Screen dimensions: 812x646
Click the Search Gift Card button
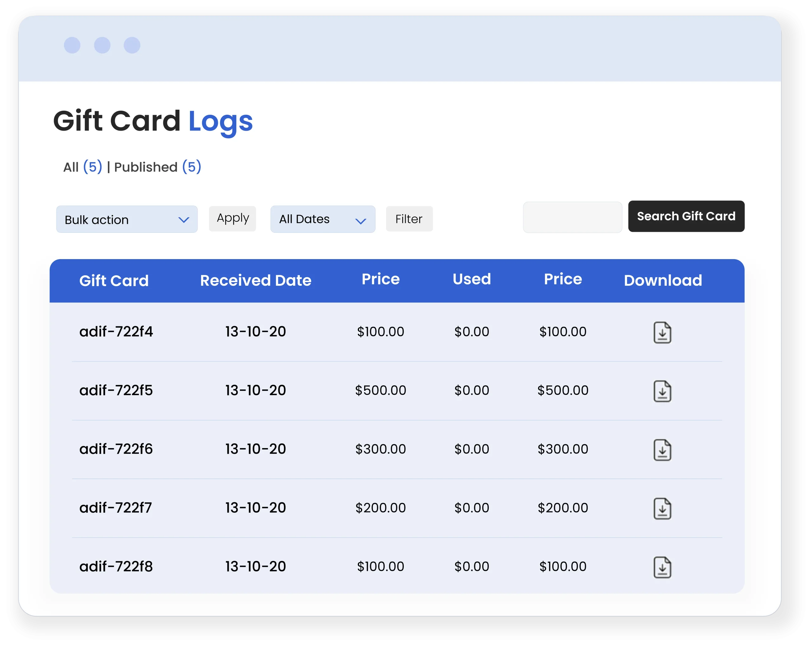click(686, 217)
